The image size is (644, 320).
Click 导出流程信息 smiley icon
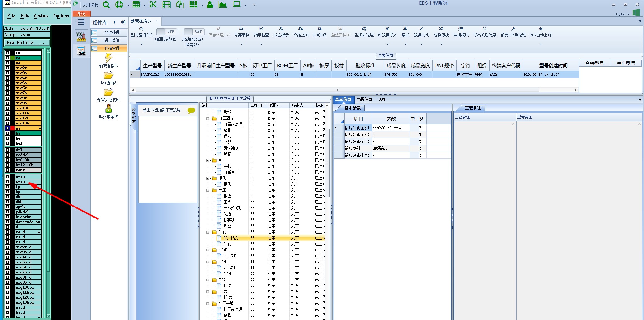click(485, 29)
